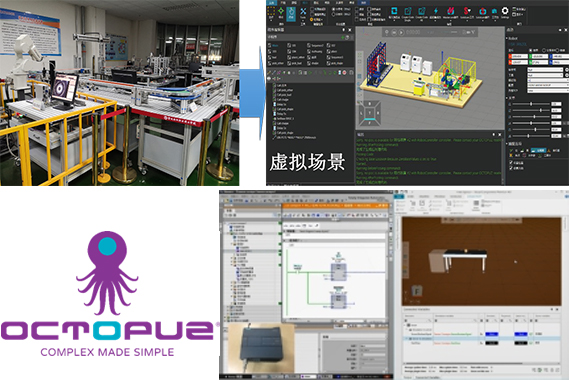Click the red S SolidCAM ribbon icon
The image size is (569, 380).
(x=467, y=11)
